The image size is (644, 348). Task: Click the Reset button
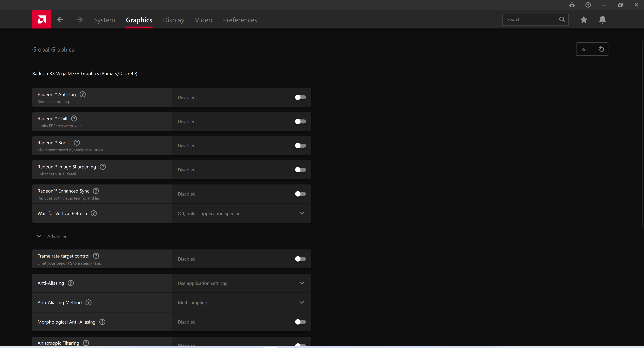coord(592,49)
